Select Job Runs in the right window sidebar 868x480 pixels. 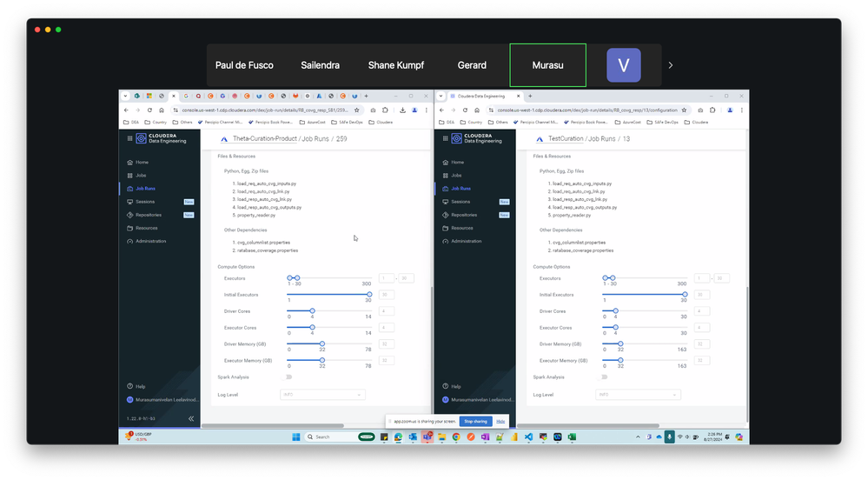point(461,189)
